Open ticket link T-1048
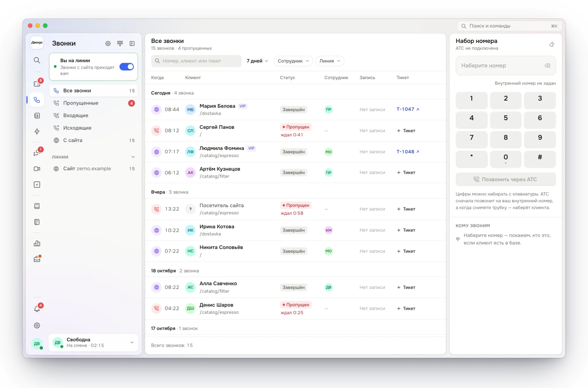Screen dimensions: 588x388 (408, 152)
